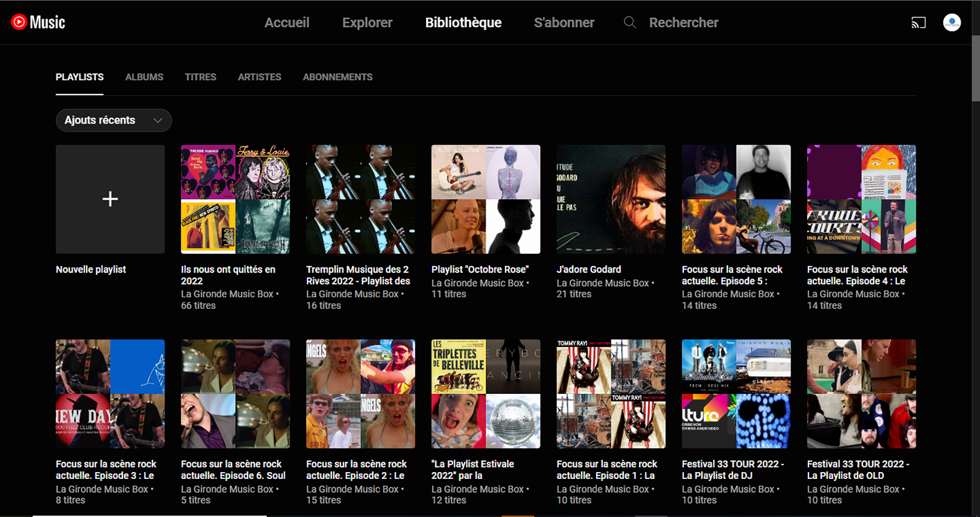
Task: Switch to the TITRES tab
Action: click(201, 77)
